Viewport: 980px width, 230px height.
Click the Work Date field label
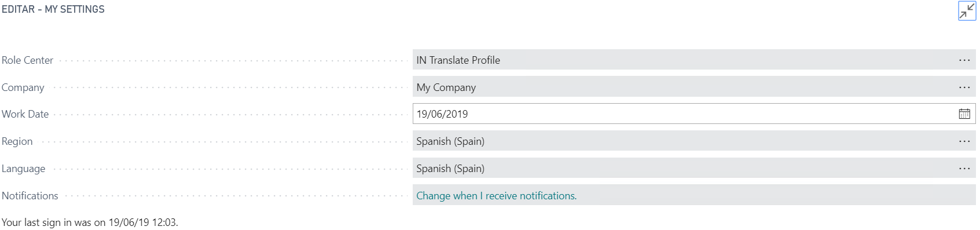pos(25,114)
